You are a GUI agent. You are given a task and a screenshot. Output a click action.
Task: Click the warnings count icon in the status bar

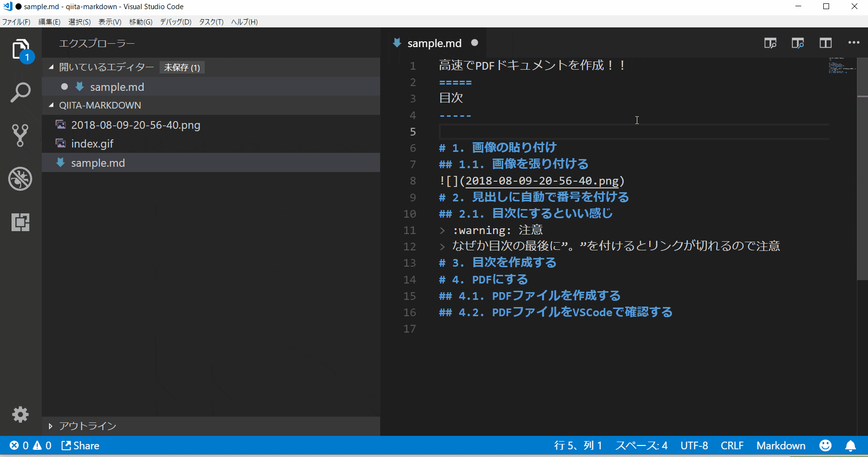point(37,445)
